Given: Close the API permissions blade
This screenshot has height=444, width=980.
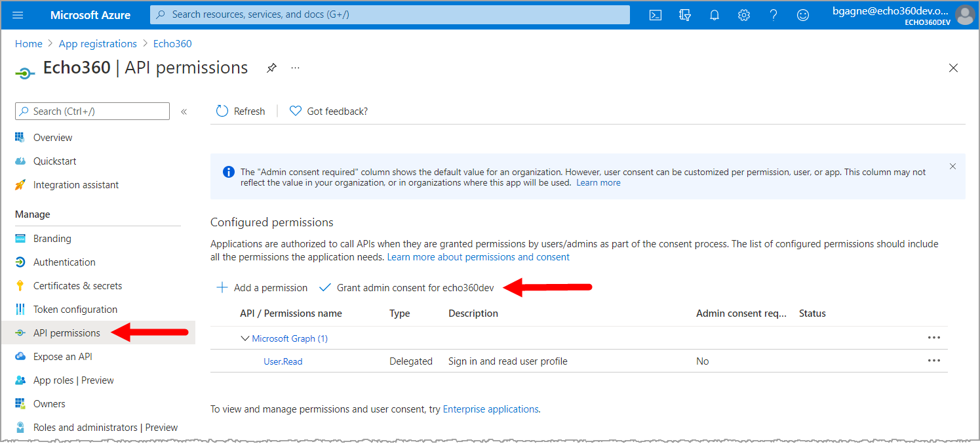Looking at the screenshot, I should (954, 68).
